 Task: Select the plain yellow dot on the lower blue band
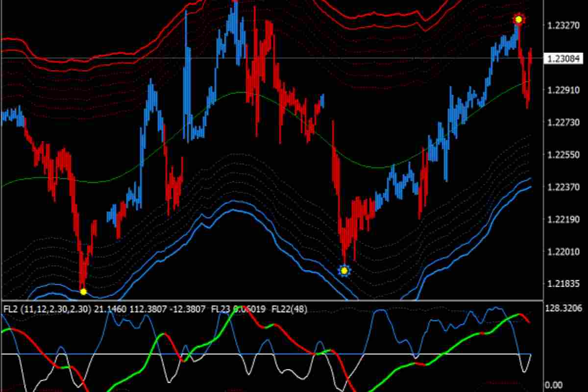[83, 292]
